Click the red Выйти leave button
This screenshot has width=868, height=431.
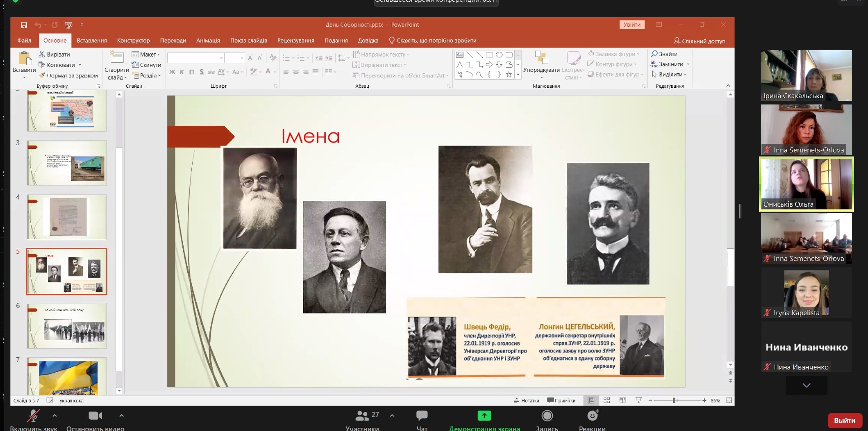point(844,420)
